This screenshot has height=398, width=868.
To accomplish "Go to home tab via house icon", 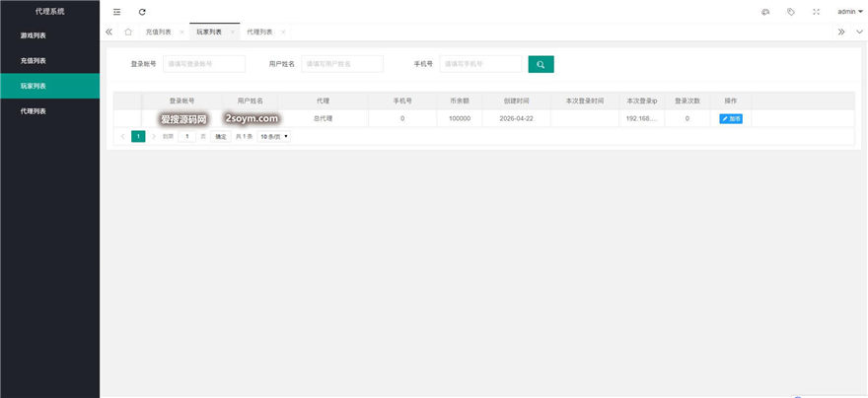I will tap(128, 32).
